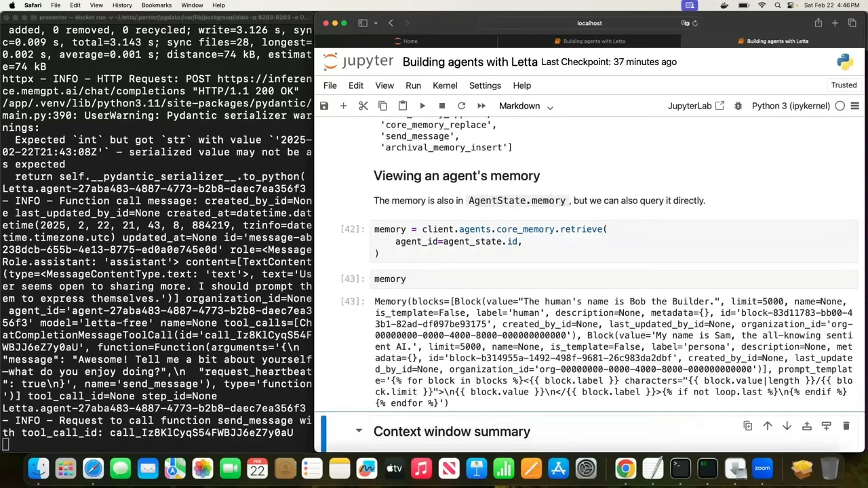Duplicate the Context window summary cell
This screenshot has height=488, width=868.
[748, 426]
